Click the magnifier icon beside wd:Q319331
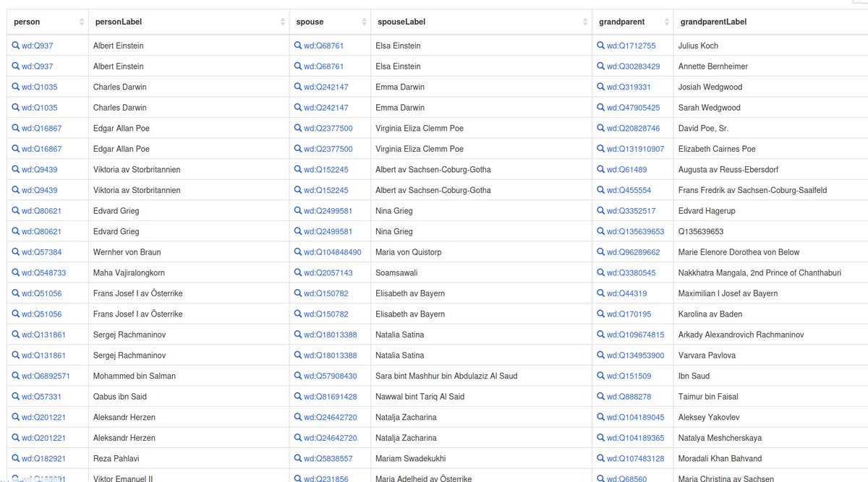This screenshot has width=868, height=482. pyautogui.click(x=600, y=87)
